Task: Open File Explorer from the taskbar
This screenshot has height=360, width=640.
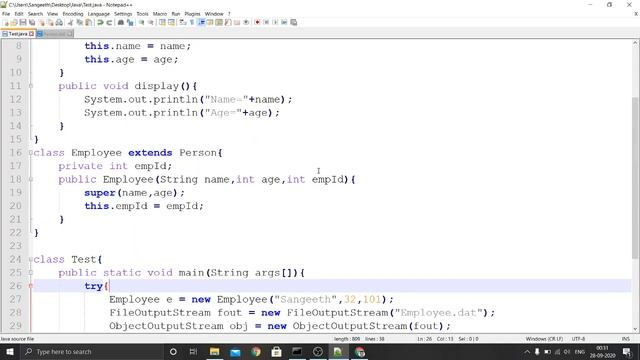Action: pos(215,351)
